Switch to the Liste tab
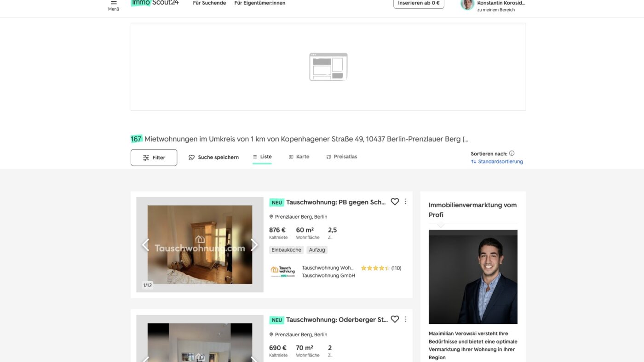Screen dimensions: 644x362 click(x=262, y=157)
